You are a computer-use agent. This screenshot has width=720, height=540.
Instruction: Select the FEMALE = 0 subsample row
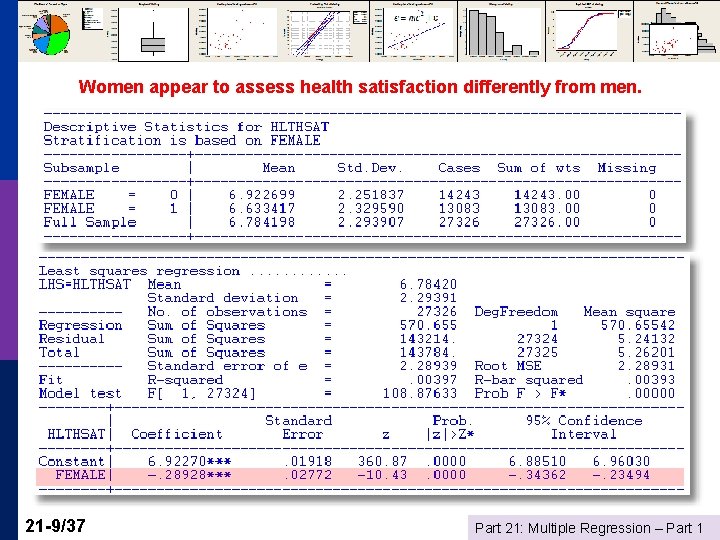pos(349,195)
